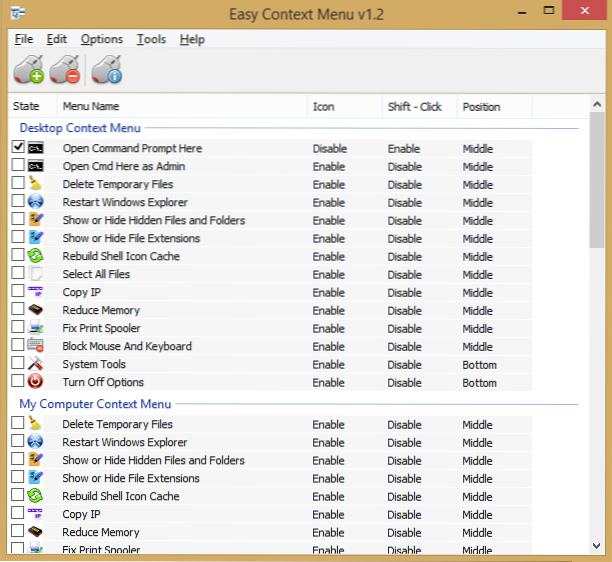The image size is (612, 562).
Task: Click Bottom position value for Turn Off Options
Action: (x=480, y=383)
